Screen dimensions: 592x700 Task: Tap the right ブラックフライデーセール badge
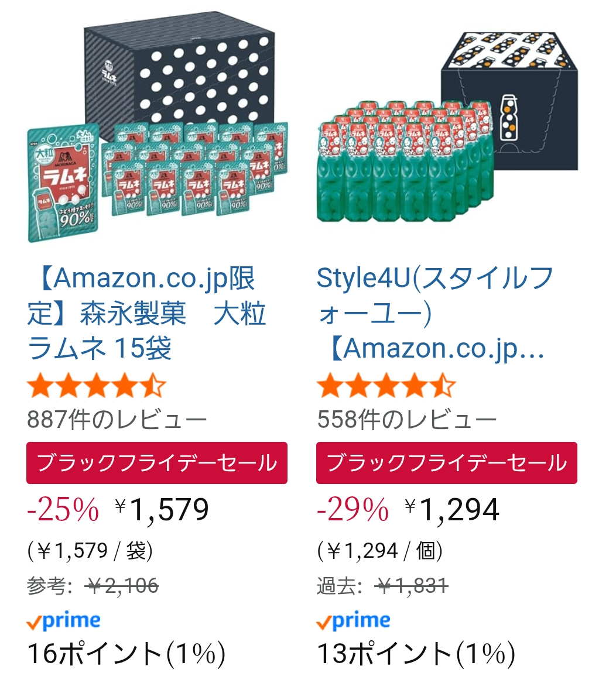(x=446, y=463)
